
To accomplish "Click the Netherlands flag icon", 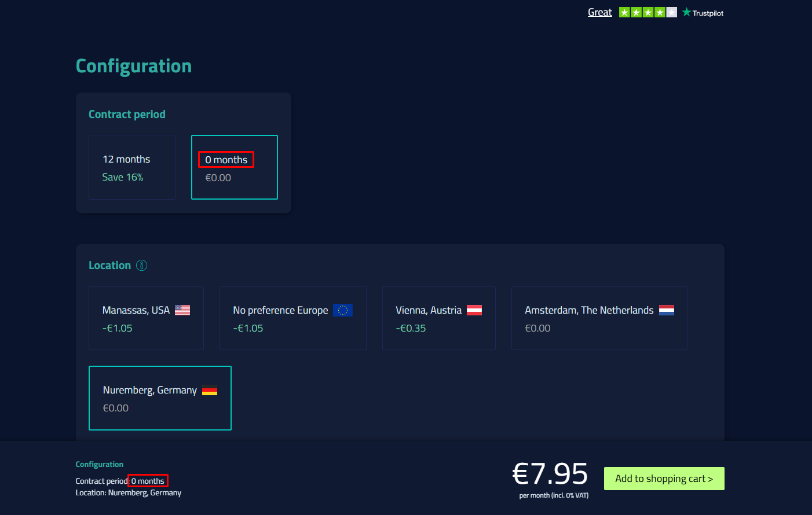I will 667,310.
